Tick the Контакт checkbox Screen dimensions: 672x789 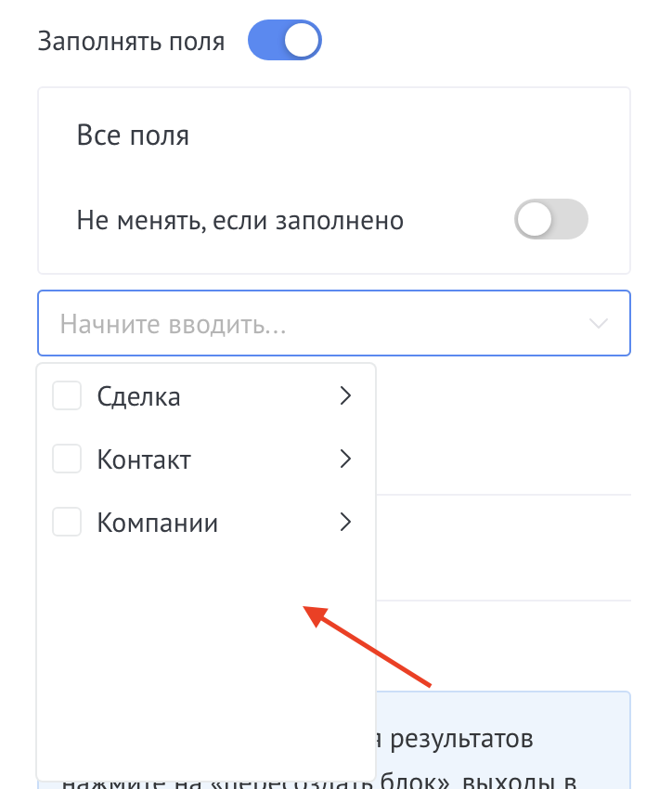67,459
